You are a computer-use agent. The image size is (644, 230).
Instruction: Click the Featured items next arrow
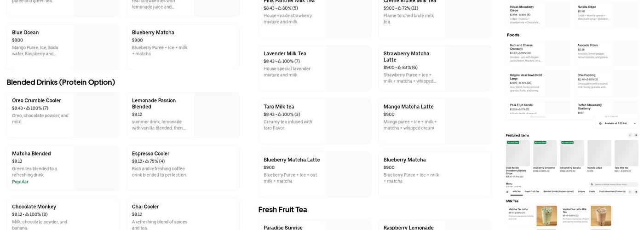pos(636,135)
